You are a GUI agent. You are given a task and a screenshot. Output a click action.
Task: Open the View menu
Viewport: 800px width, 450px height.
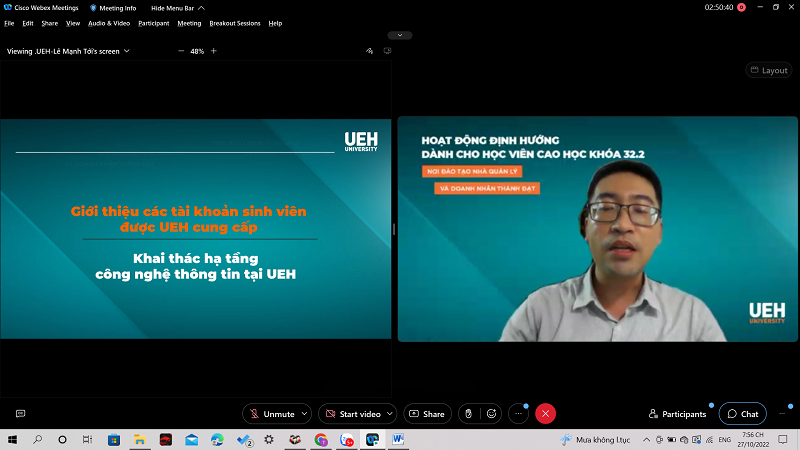tap(73, 23)
